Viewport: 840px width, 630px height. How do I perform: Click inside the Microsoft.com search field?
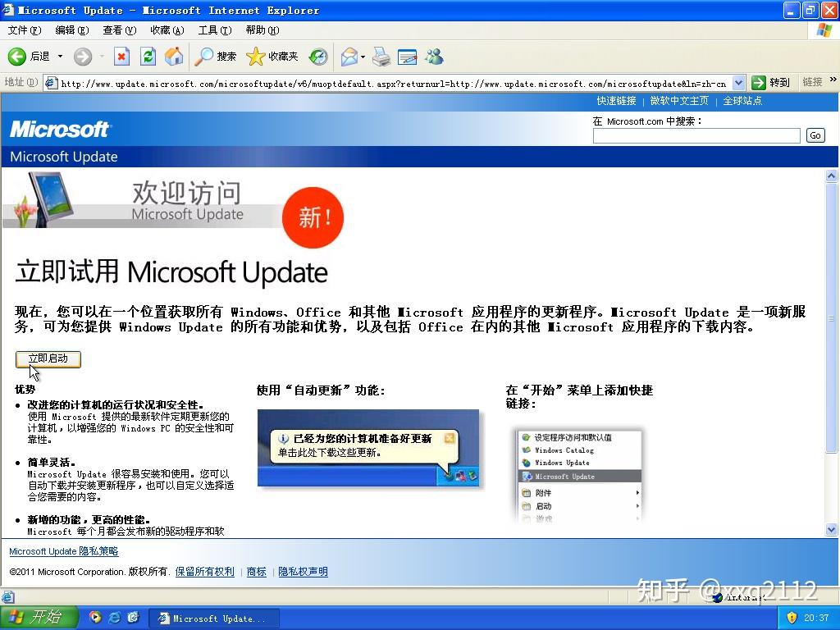tap(696, 135)
